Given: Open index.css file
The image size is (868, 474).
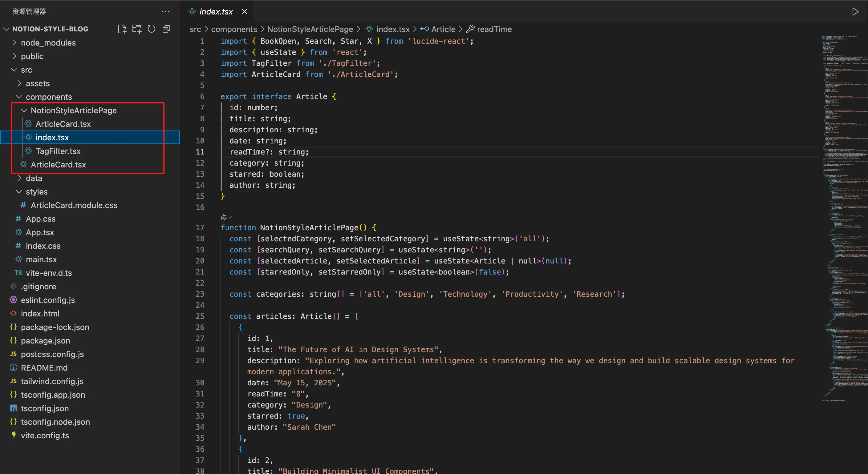Looking at the screenshot, I should click(43, 246).
